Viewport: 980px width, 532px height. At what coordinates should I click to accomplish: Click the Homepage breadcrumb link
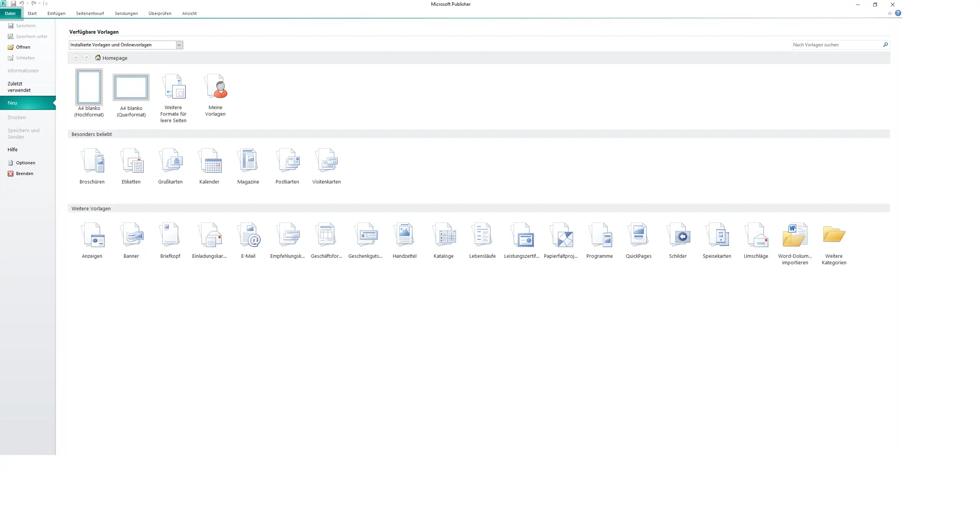tap(114, 58)
